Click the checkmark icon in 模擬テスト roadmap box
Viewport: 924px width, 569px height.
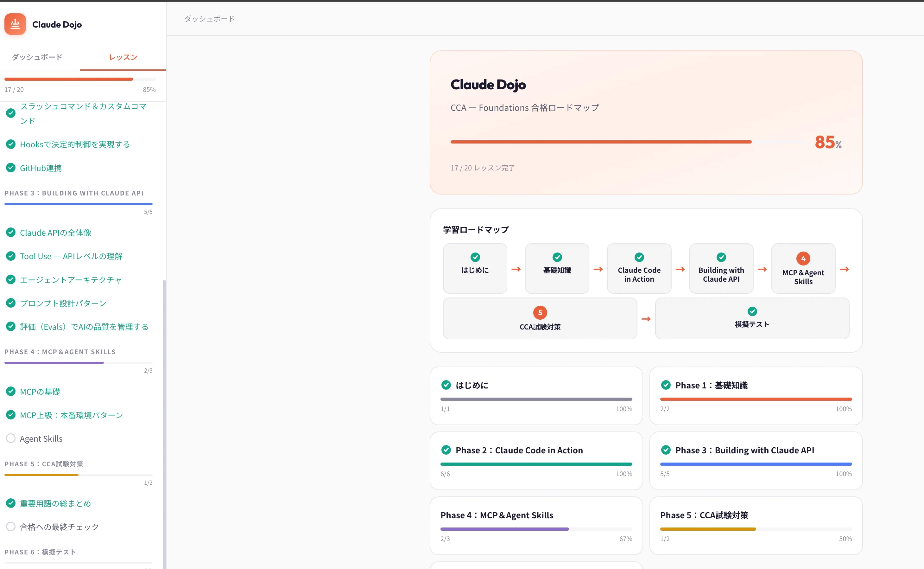[752, 311]
